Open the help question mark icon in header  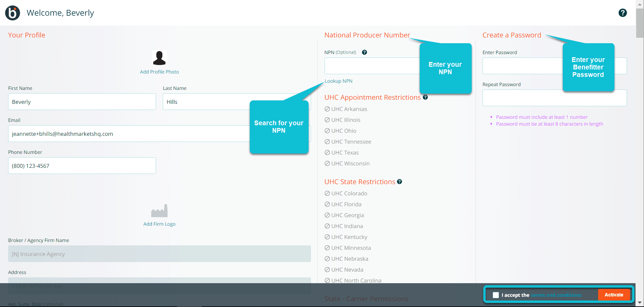click(623, 13)
